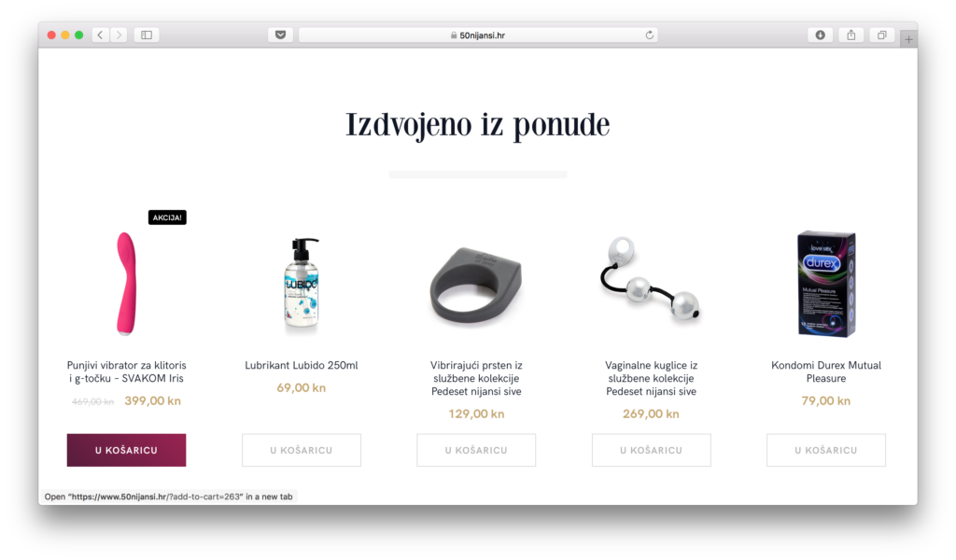Click the grey ring product image
Image resolution: width=956 pixels, height=560 pixels.
(476, 286)
